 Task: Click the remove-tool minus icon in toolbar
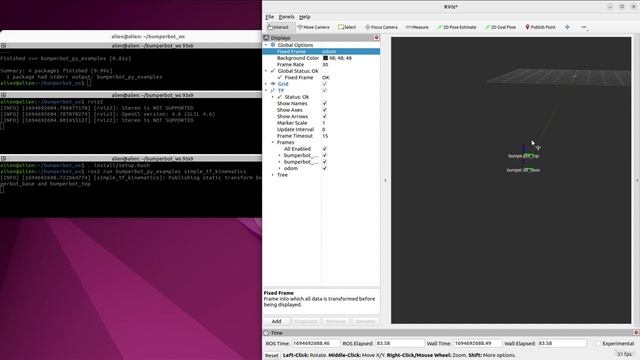point(584,27)
